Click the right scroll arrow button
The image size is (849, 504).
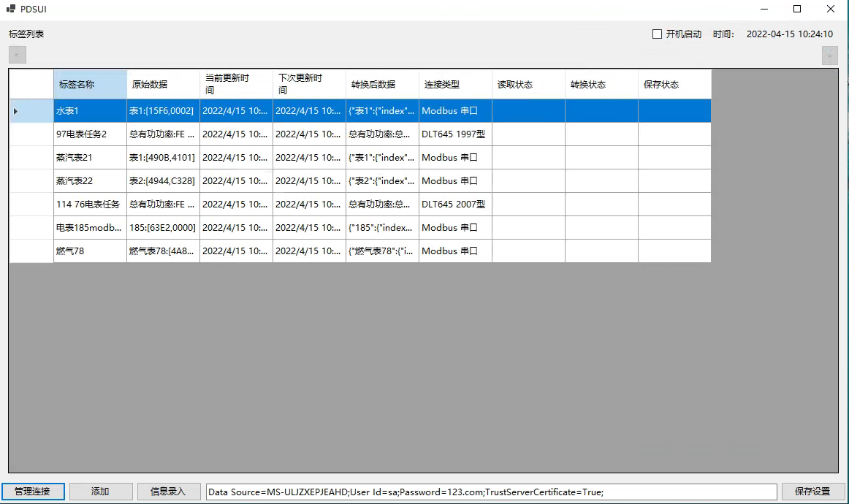click(x=829, y=55)
